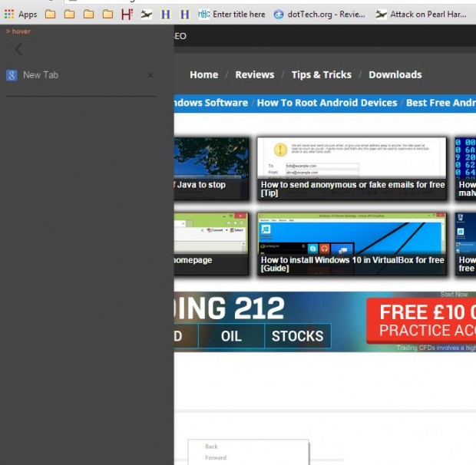The image size is (476, 465).
Task: Close the New Tab entry in sidebar
Action: tap(150, 75)
